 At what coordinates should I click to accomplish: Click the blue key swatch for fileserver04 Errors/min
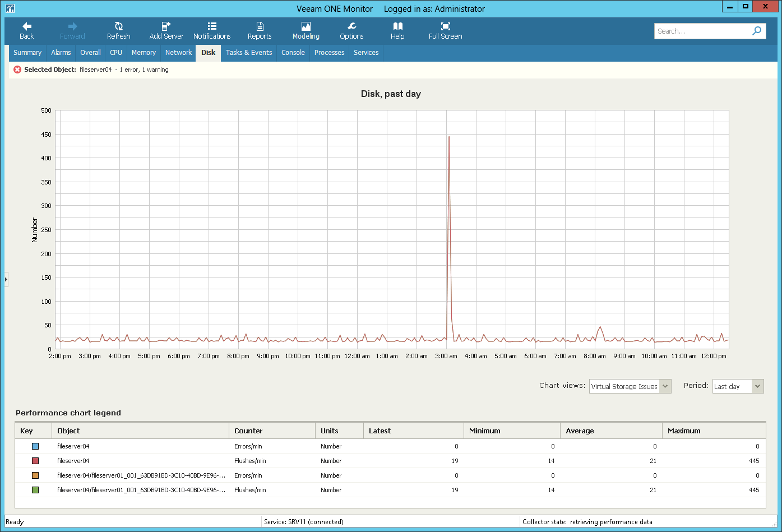pyautogui.click(x=35, y=446)
